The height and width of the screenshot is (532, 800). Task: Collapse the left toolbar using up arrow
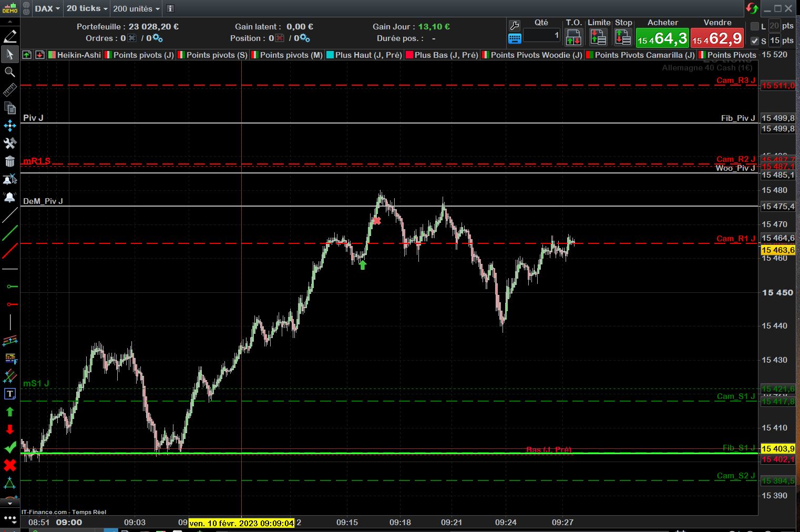pyautogui.click(x=9, y=22)
